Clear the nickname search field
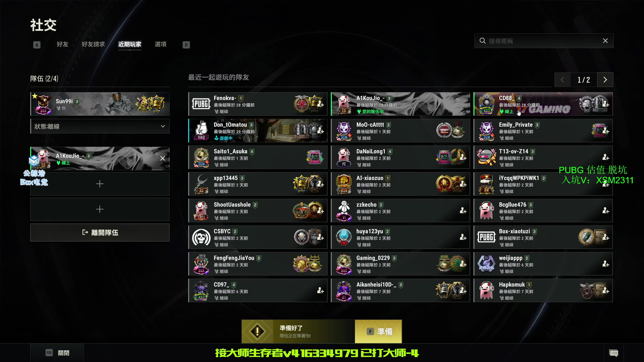 605,41
